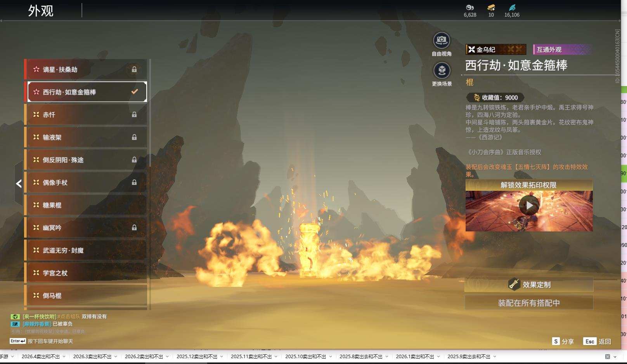Click the gold coin currency icon showing 6,628
The height and width of the screenshot is (364, 627).
click(x=470, y=7)
